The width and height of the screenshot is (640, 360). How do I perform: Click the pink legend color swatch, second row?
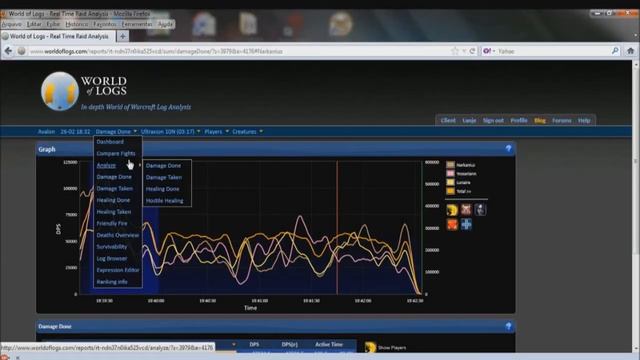point(450,173)
